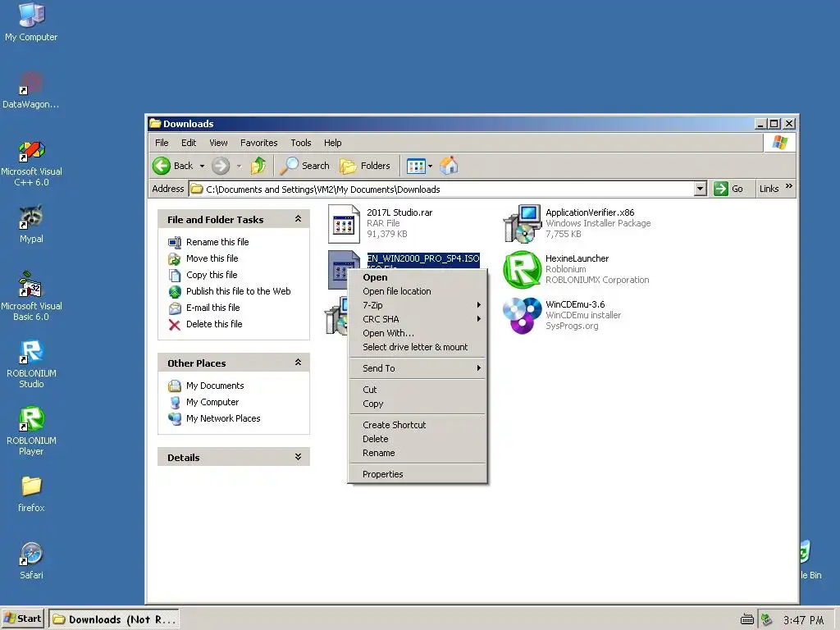
Task: Open Back button history dropdown arrow
Action: coord(202,166)
